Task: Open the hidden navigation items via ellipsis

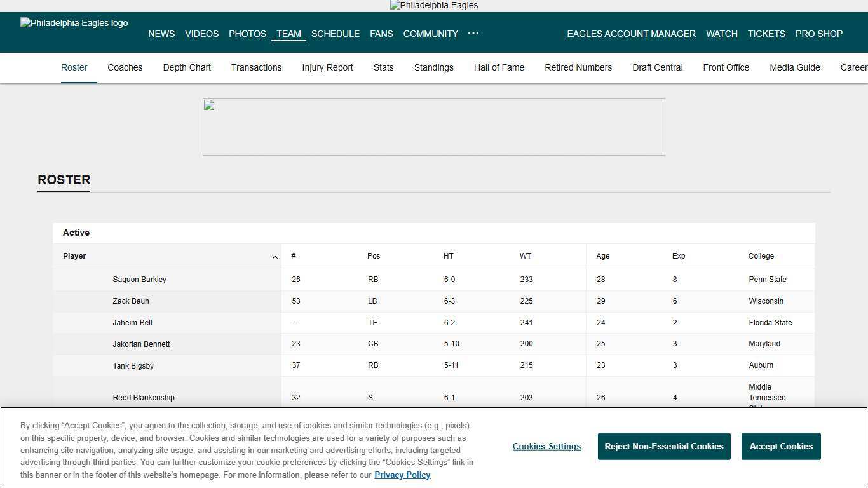Action: [x=473, y=34]
